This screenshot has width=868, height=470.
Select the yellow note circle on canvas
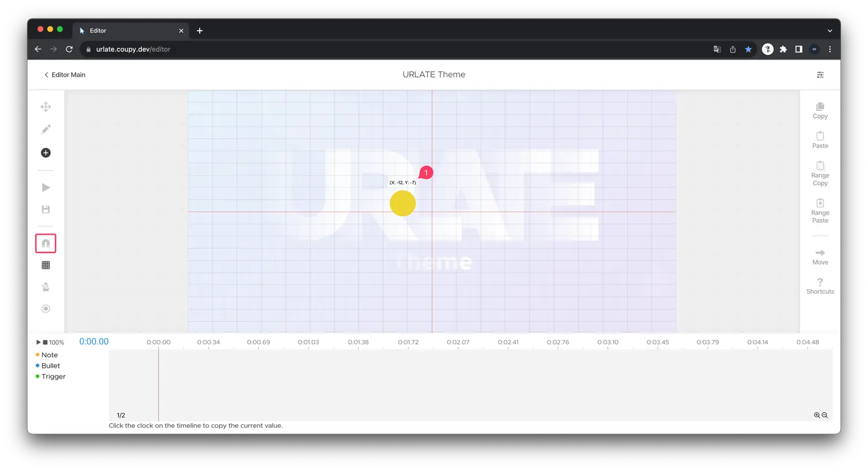(x=403, y=203)
